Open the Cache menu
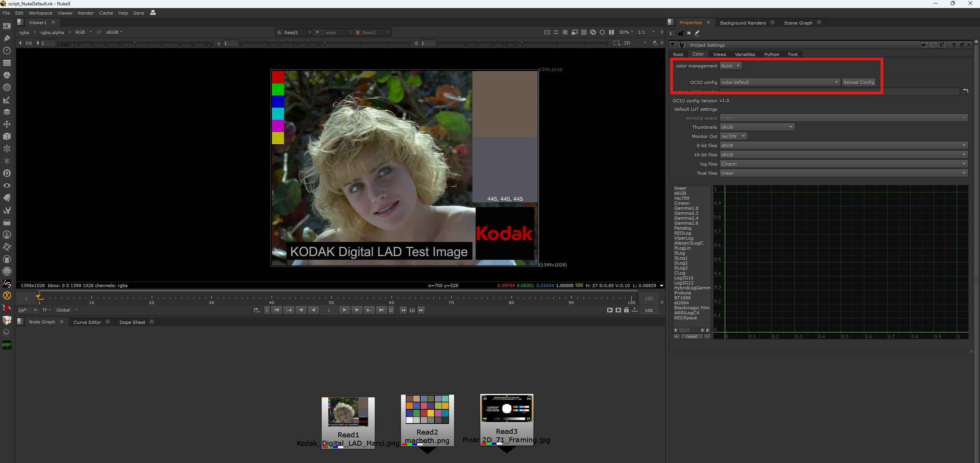980x463 pixels. pyautogui.click(x=106, y=13)
